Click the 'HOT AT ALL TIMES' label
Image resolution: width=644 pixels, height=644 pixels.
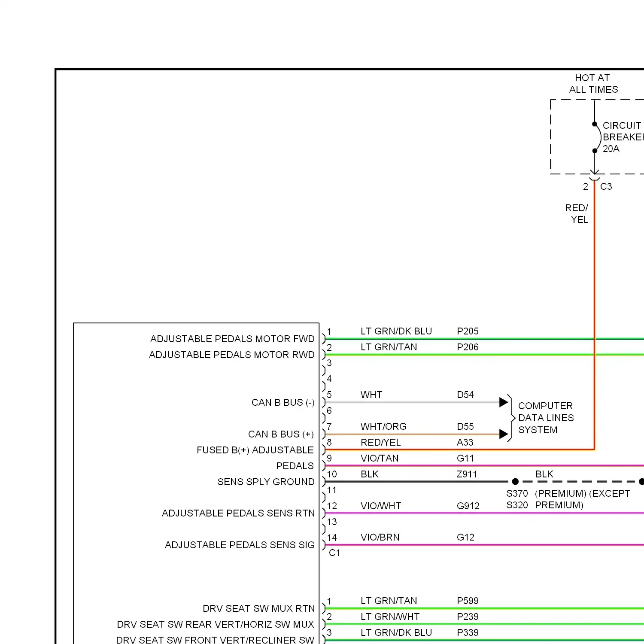[x=593, y=84]
